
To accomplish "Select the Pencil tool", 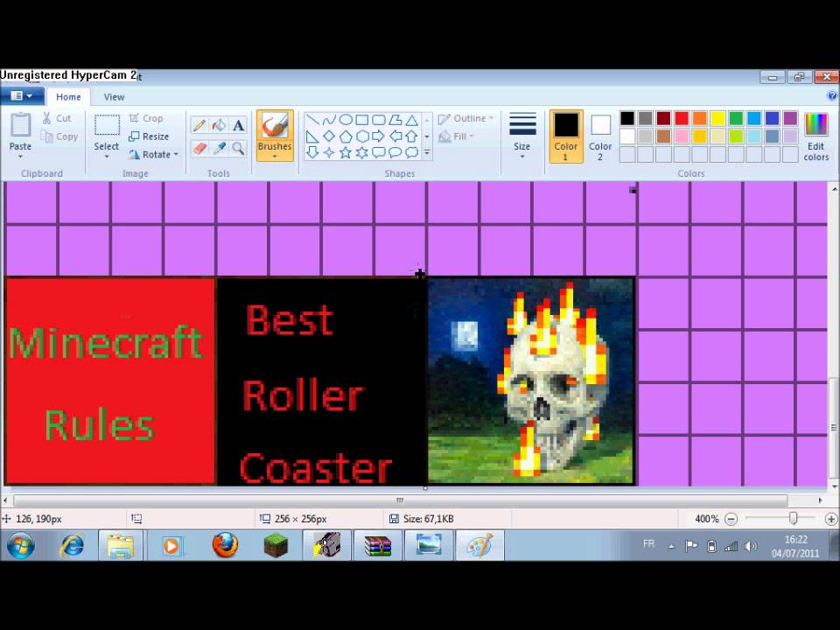I will point(199,125).
